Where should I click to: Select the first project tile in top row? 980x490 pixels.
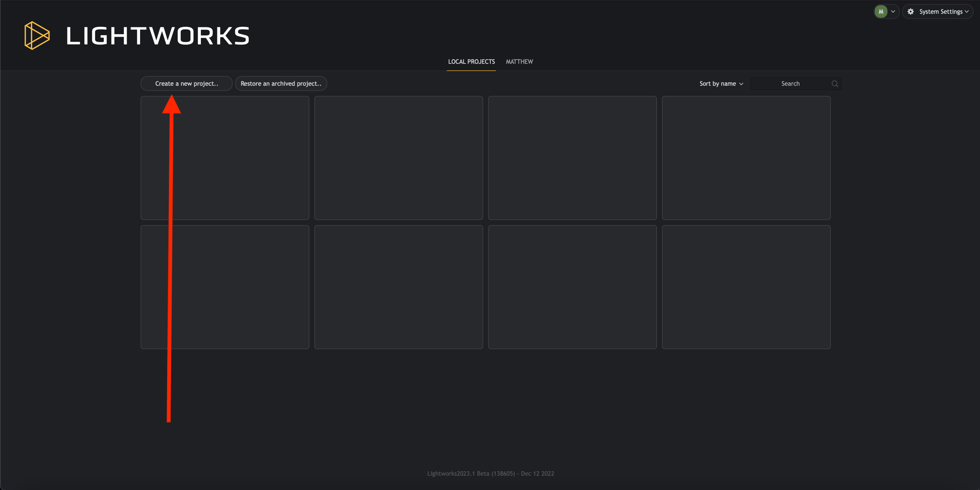(224, 158)
